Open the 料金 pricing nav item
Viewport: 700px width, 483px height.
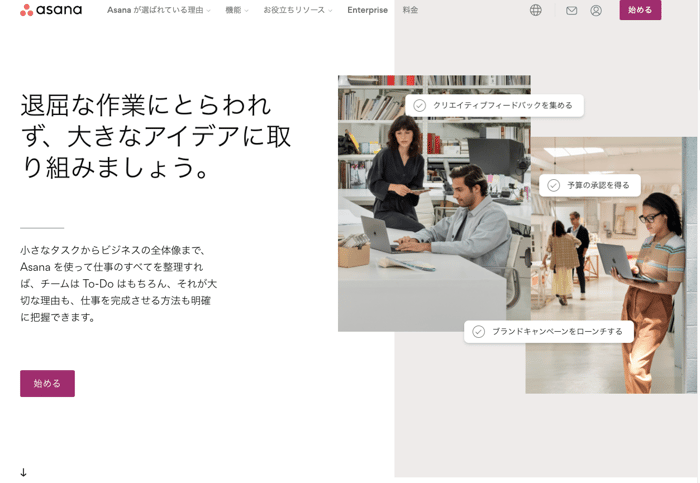pyautogui.click(x=410, y=10)
